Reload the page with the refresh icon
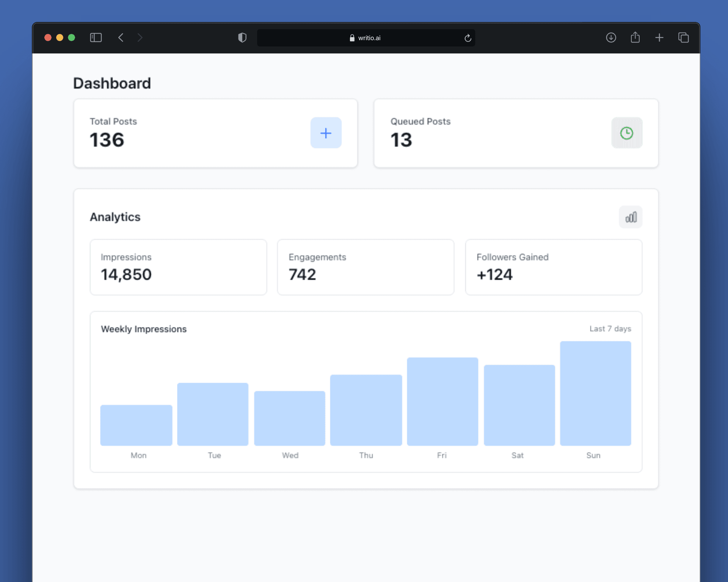Screen dimensions: 728x582 468,38
